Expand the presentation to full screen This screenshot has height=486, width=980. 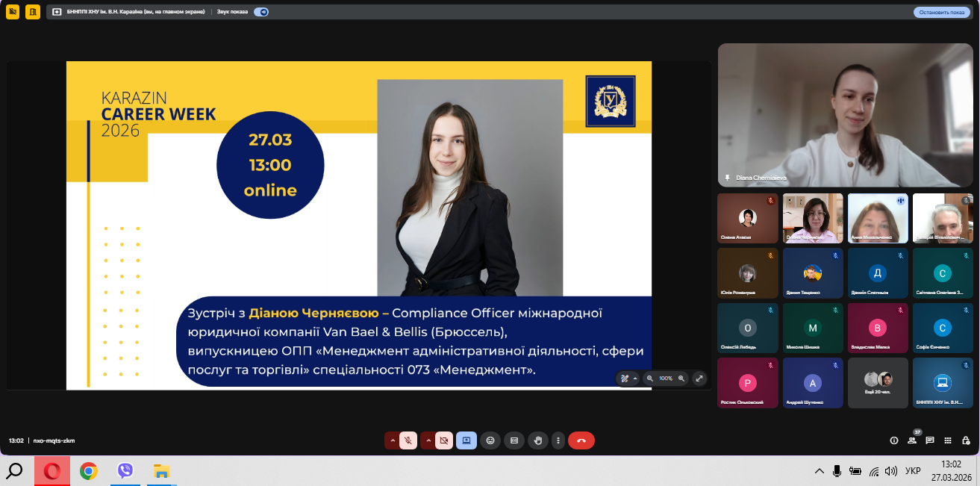click(x=699, y=378)
